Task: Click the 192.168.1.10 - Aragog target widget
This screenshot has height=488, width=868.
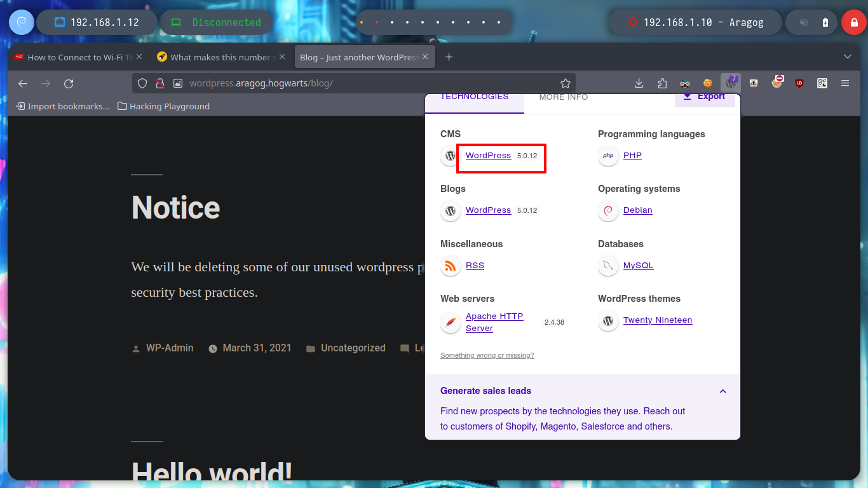Action: click(695, 22)
